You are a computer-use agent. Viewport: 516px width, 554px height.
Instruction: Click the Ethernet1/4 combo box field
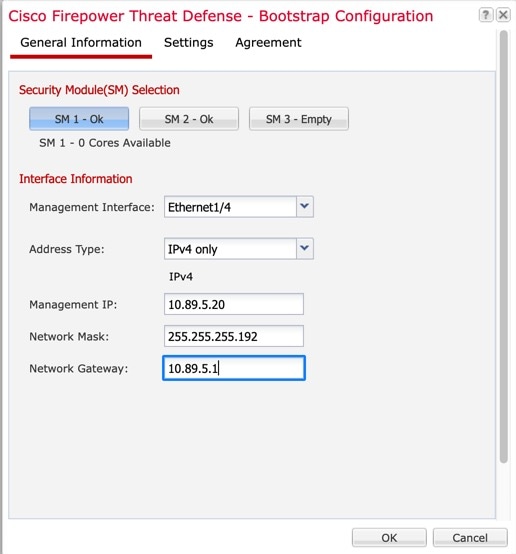tap(230, 207)
